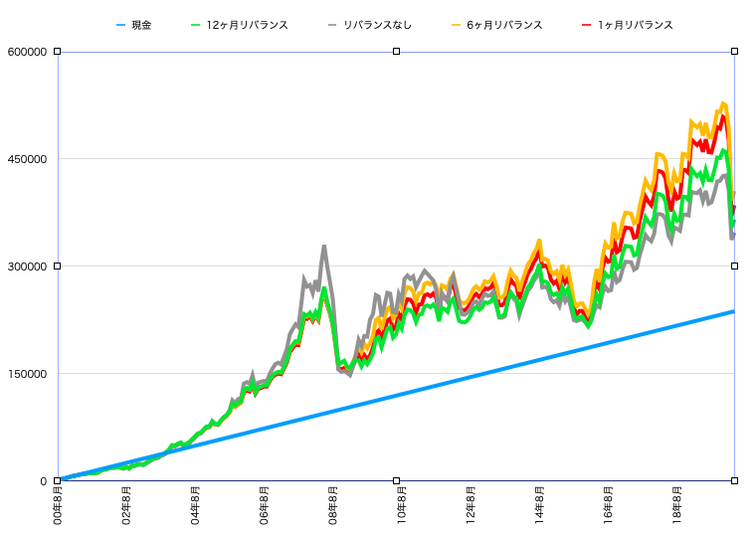Click the bottom-right chart selection handle

(735, 480)
